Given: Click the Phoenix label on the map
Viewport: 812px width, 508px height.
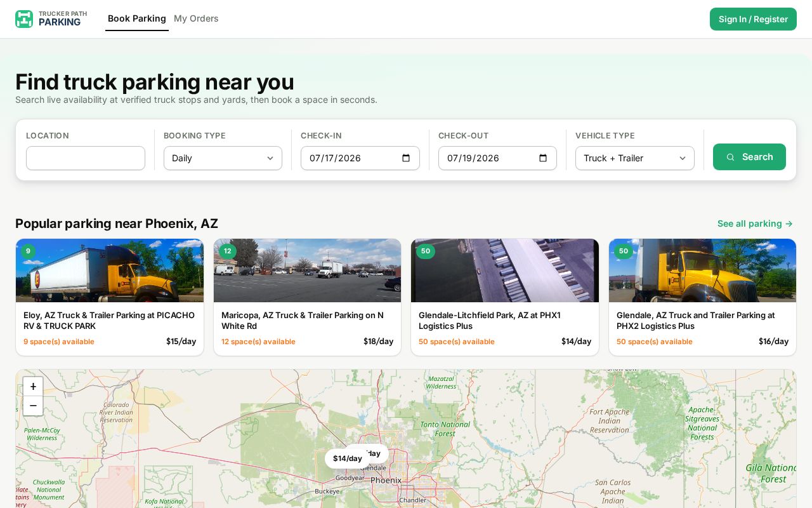Looking at the screenshot, I should tap(386, 480).
